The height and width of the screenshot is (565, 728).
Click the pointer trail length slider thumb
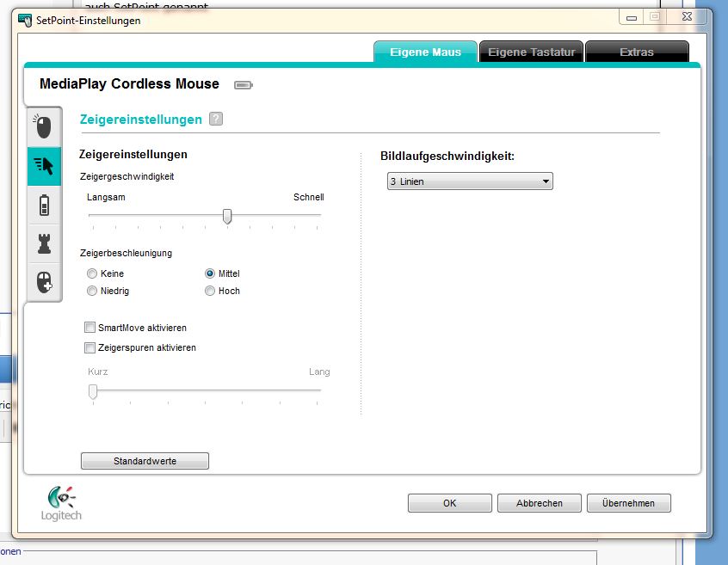point(93,391)
